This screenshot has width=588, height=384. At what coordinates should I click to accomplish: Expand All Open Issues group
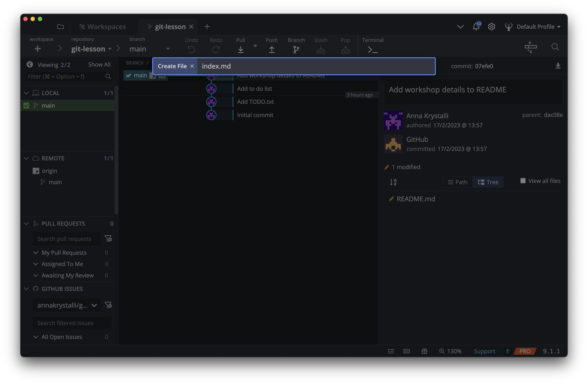(36, 337)
